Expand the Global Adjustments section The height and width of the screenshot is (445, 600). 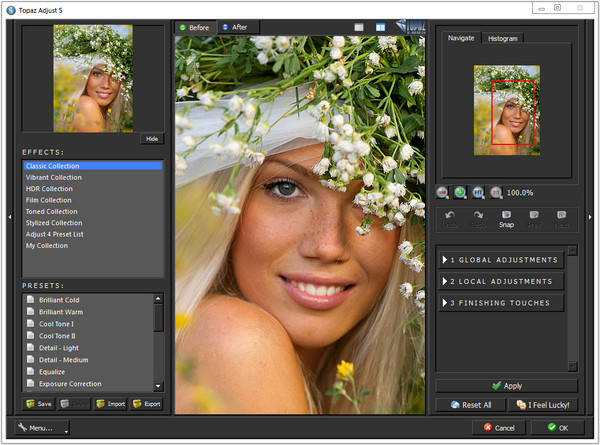tap(500, 259)
